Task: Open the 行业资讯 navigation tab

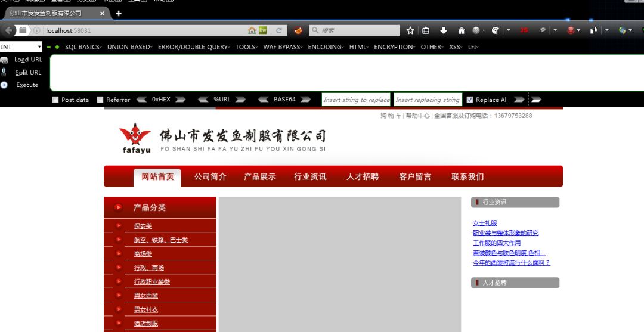Action: pyautogui.click(x=310, y=177)
